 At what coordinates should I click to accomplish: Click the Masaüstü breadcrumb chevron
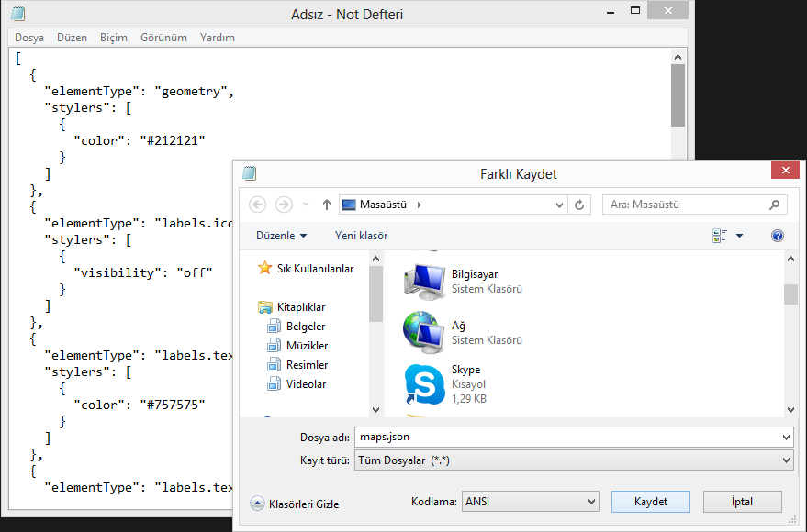(x=420, y=205)
